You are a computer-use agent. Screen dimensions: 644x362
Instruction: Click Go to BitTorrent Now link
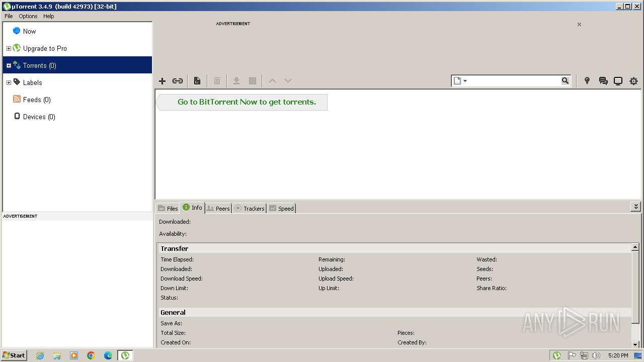coord(247,102)
